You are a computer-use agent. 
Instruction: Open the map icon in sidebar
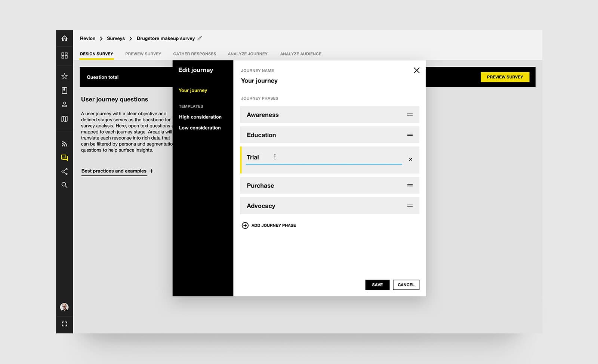(x=64, y=119)
